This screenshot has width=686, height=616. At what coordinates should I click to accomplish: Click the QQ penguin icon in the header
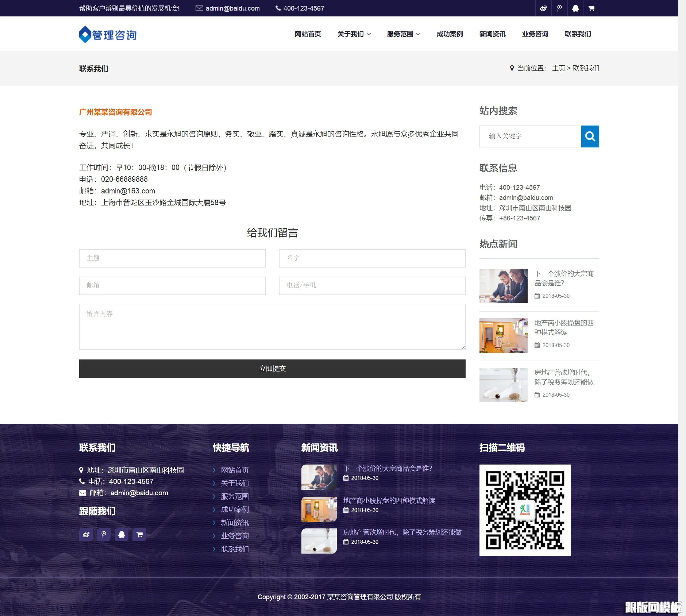pyautogui.click(x=576, y=8)
